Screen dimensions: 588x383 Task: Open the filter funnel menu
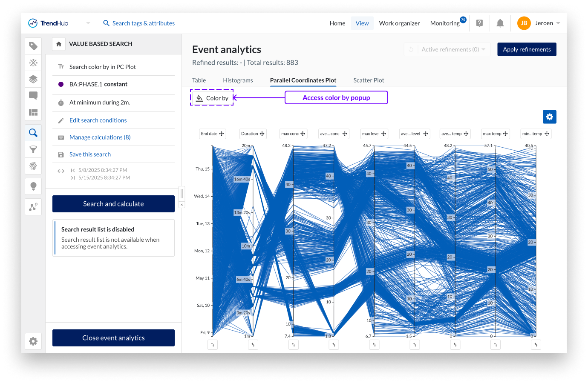coord(33,149)
